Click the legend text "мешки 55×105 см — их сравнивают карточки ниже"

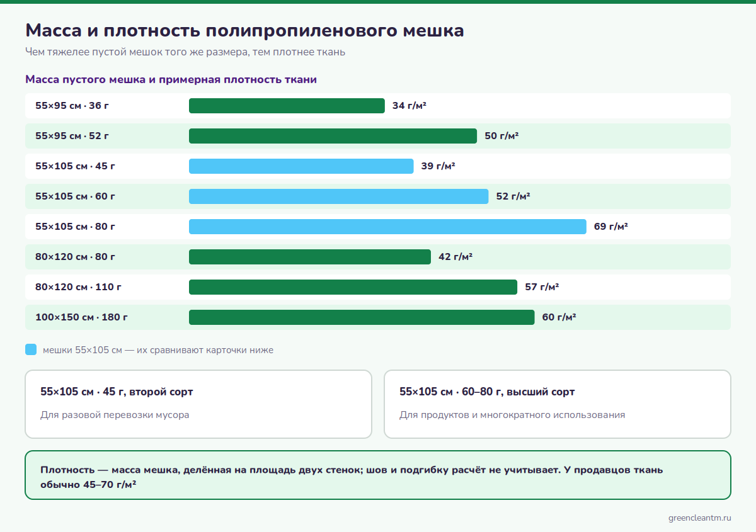158,350
